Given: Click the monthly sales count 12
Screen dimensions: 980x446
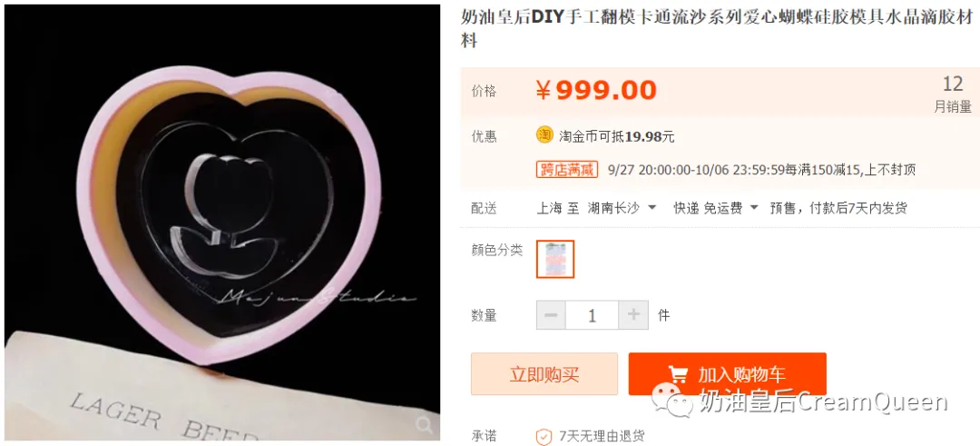Looking at the screenshot, I should [953, 84].
